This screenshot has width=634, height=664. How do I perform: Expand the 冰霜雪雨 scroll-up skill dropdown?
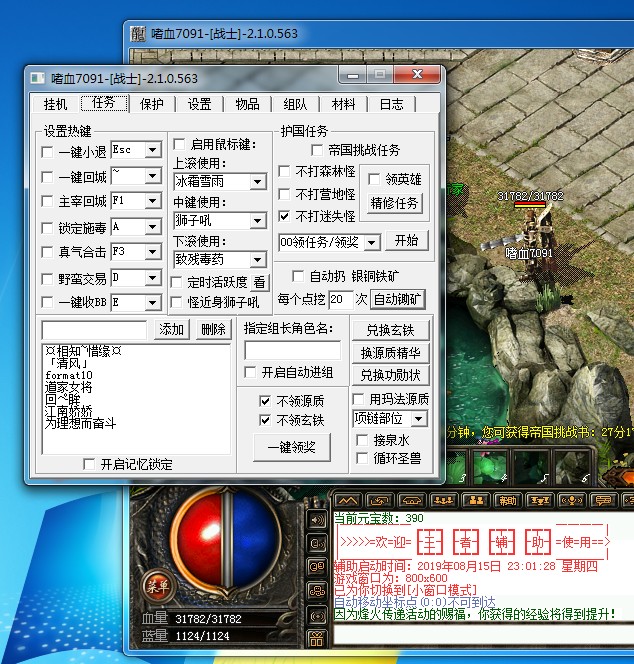point(257,182)
